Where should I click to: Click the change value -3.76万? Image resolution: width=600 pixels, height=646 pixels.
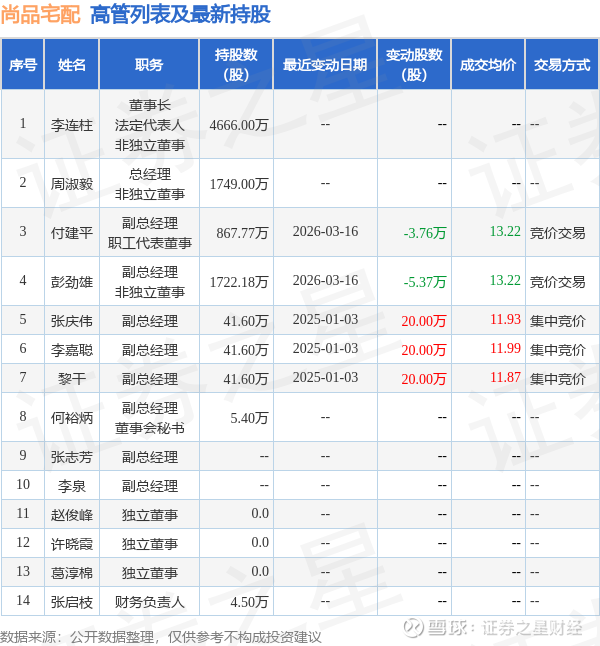coord(425,233)
